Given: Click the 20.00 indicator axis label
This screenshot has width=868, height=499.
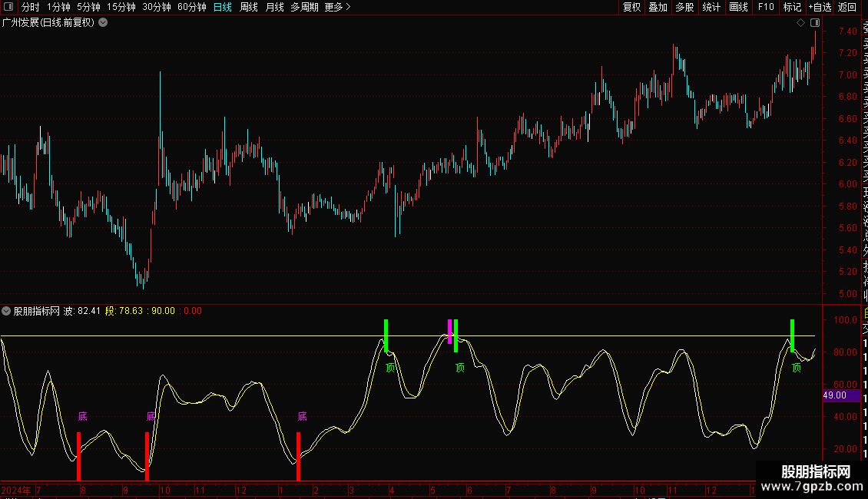Looking at the screenshot, I should coord(845,448).
